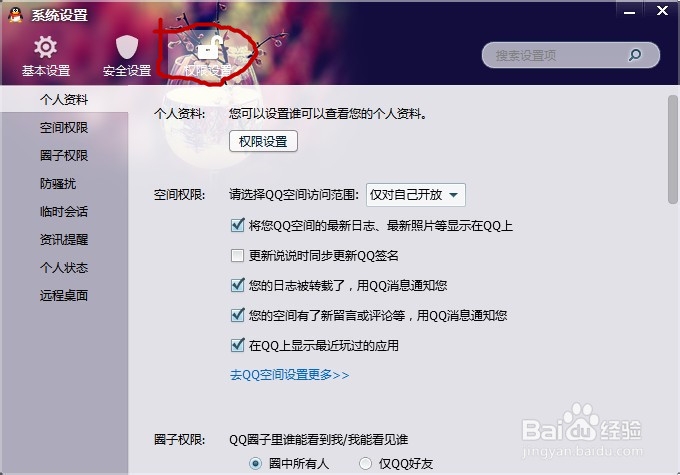Toggle 您的日志被转载了 notification checkbox
This screenshot has height=475, width=680.
point(237,285)
